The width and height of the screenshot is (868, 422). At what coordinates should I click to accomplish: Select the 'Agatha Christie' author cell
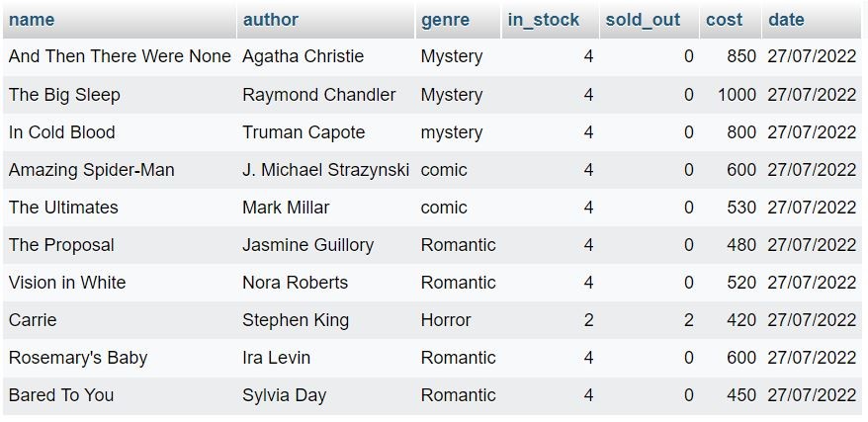click(x=303, y=57)
